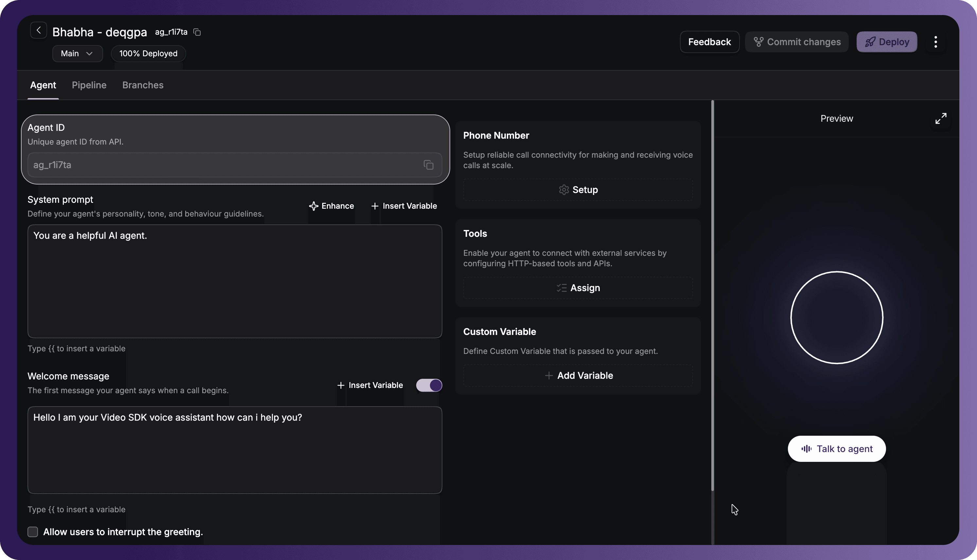The image size is (977, 560).
Task: Click the Deploy rocket button
Action: click(887, 42)
